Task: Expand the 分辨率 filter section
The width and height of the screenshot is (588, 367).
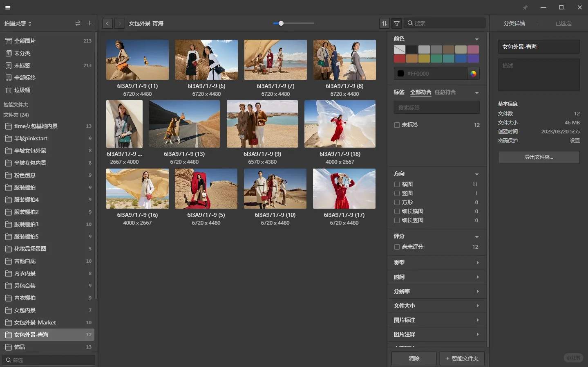Action: coord(436,291)
